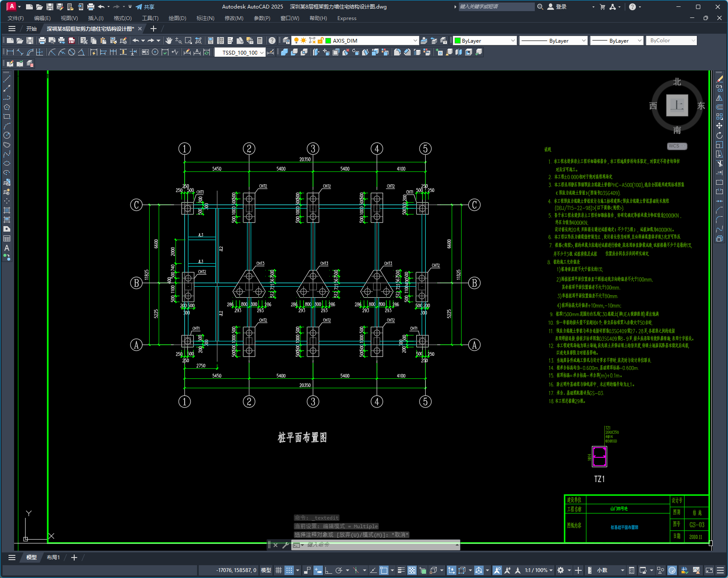
Task: Select the Multiline Text (A) tool
Action: click(x=7, y=248)
